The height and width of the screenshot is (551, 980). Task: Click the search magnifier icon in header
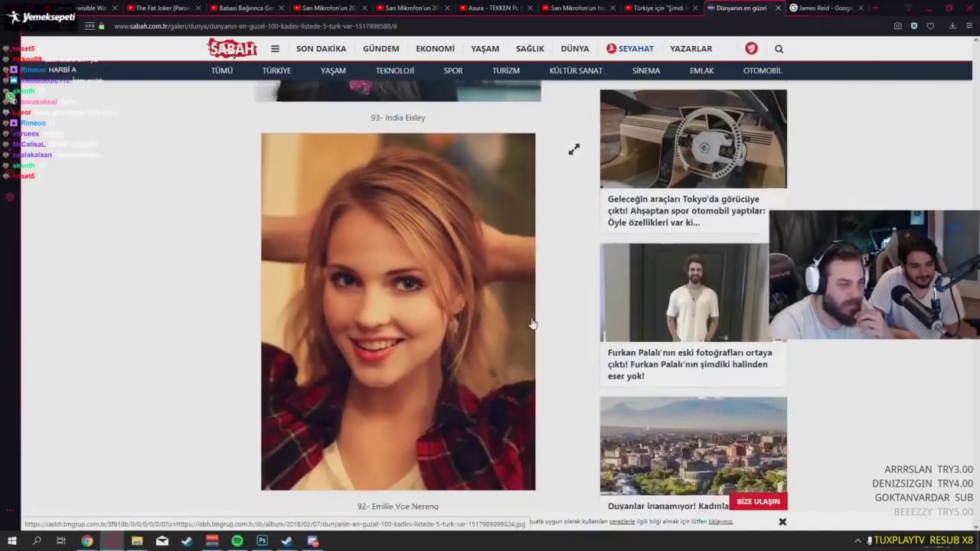pos(779,49)
